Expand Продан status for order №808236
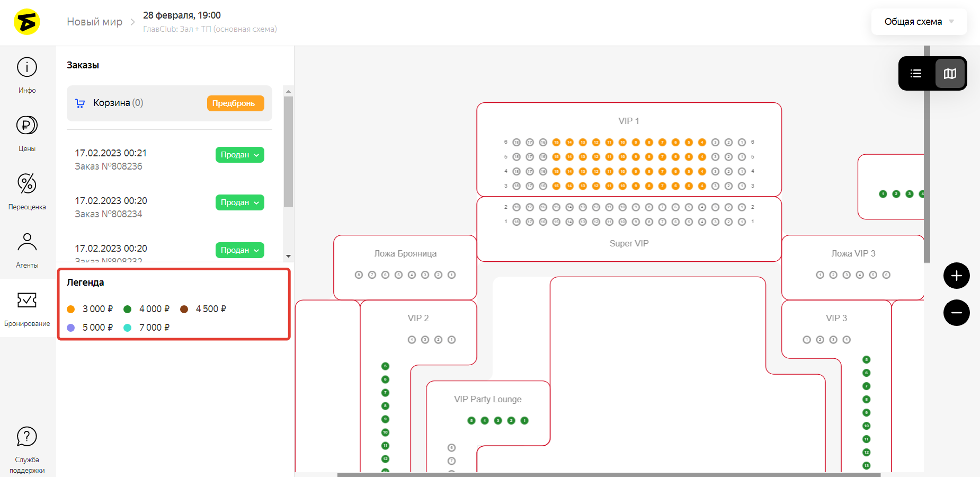980x477 pixels. [x=240, y=155]
